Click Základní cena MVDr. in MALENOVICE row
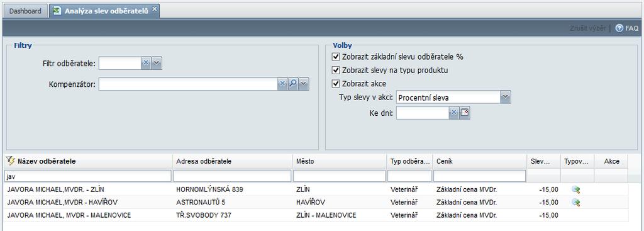Screen dimensions: 644x231 pyautogui.click(x=467, y=215)
